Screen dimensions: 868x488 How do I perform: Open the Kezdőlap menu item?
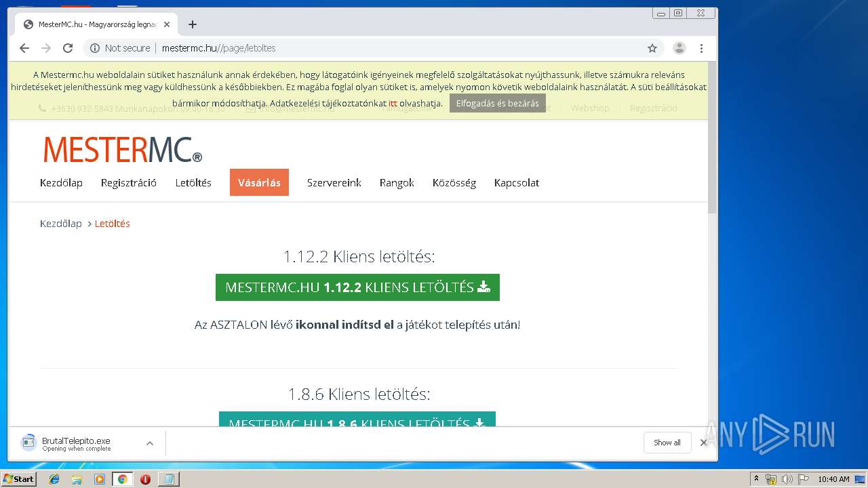tap(61, 183)
